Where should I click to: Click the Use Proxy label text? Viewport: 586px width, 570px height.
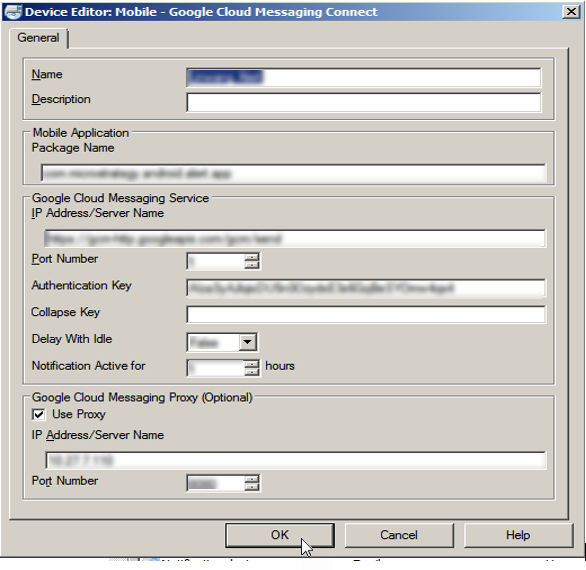pos(79,414)
